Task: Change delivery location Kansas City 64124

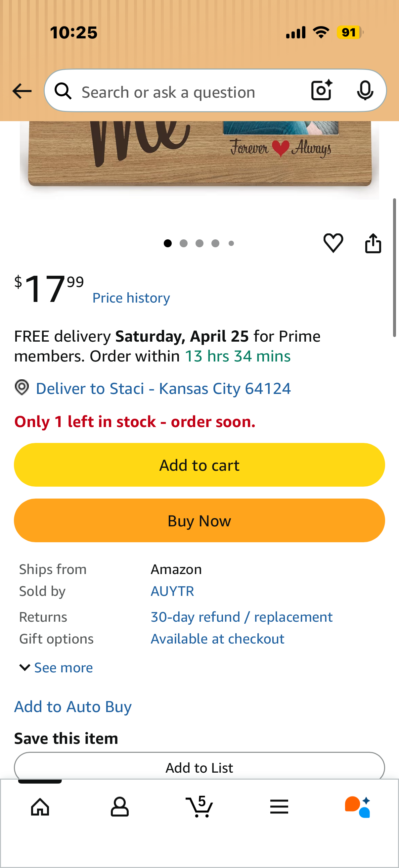Action: (x=163, y=389)
